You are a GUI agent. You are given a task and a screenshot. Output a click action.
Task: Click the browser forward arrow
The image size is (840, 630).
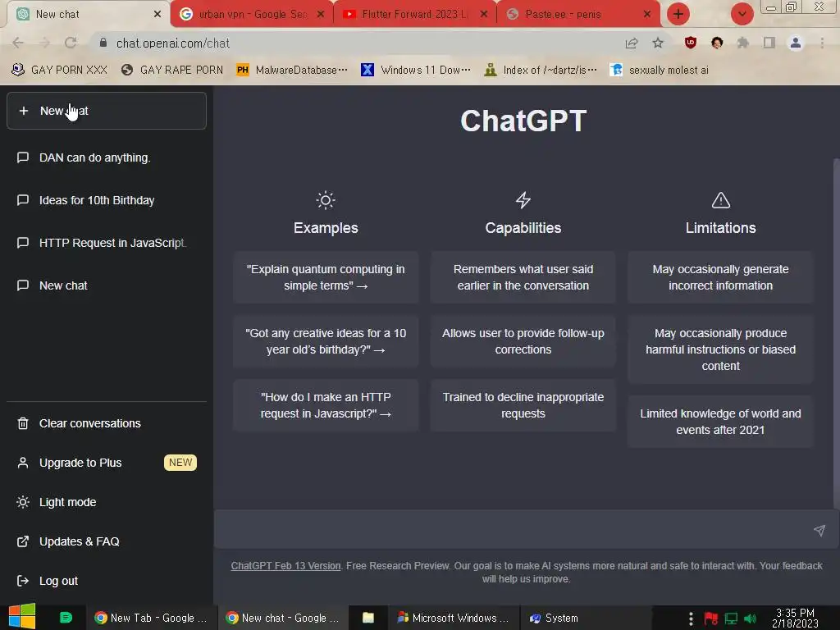(x=44, y=43)
